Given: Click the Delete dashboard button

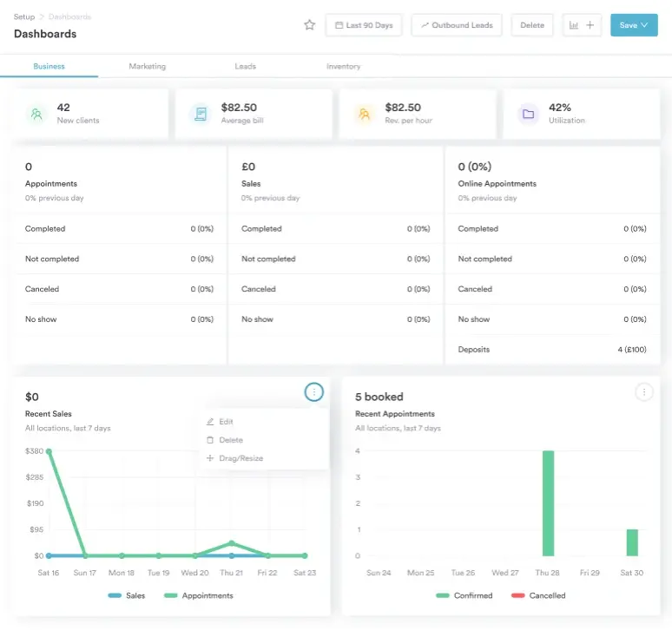Looking at the screenshot, I should pos(531,25).
